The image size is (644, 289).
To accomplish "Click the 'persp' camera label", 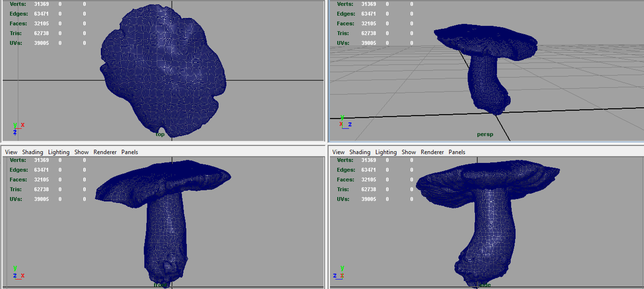I will (x=485, y=134).
